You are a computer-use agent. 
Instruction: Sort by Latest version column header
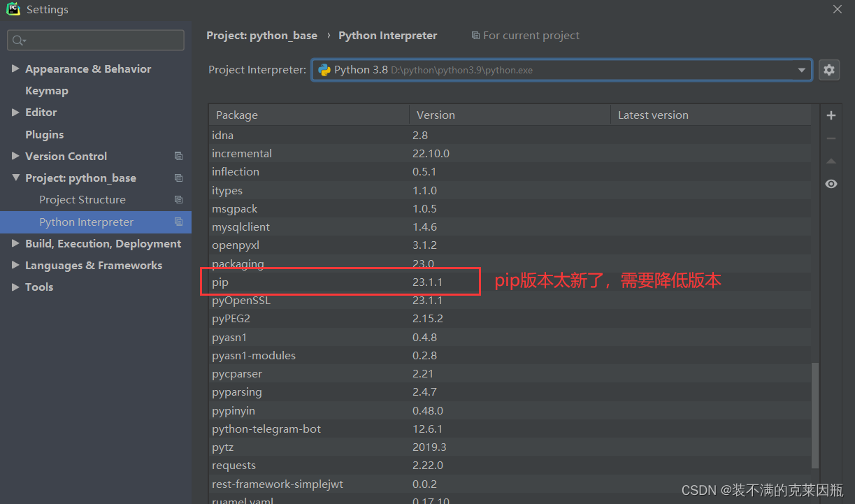click(710, 115)
